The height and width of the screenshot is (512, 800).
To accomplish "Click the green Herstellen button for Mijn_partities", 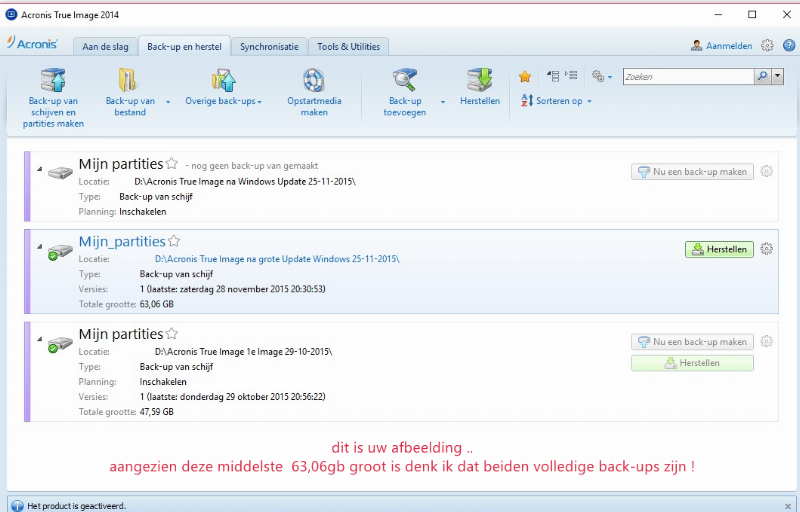I will tap(719, 250).
